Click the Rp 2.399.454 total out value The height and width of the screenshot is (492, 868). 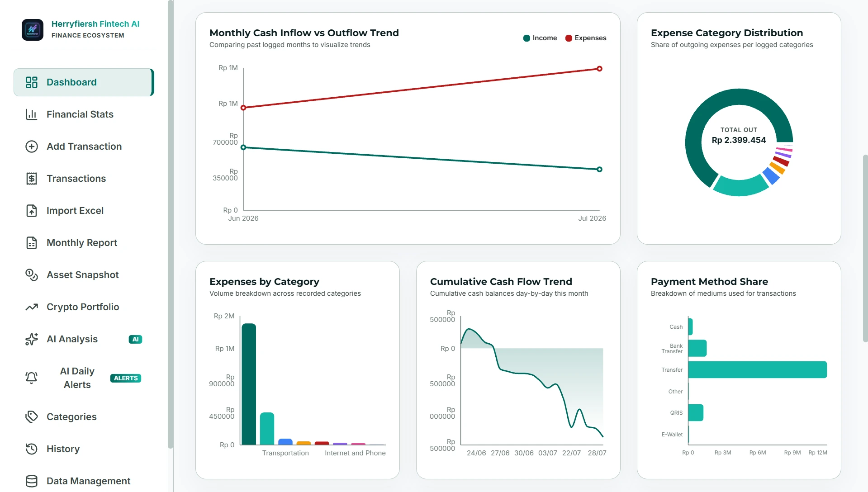pos(739,140)
